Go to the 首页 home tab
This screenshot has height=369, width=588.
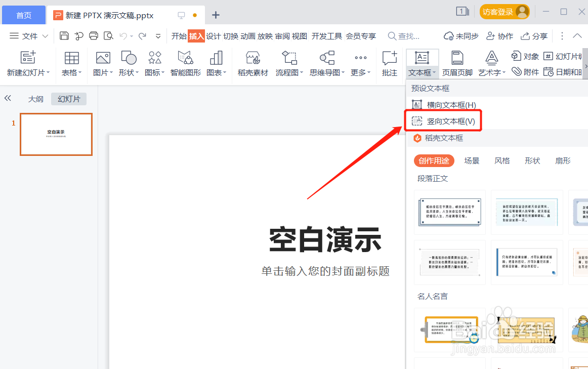24,15
